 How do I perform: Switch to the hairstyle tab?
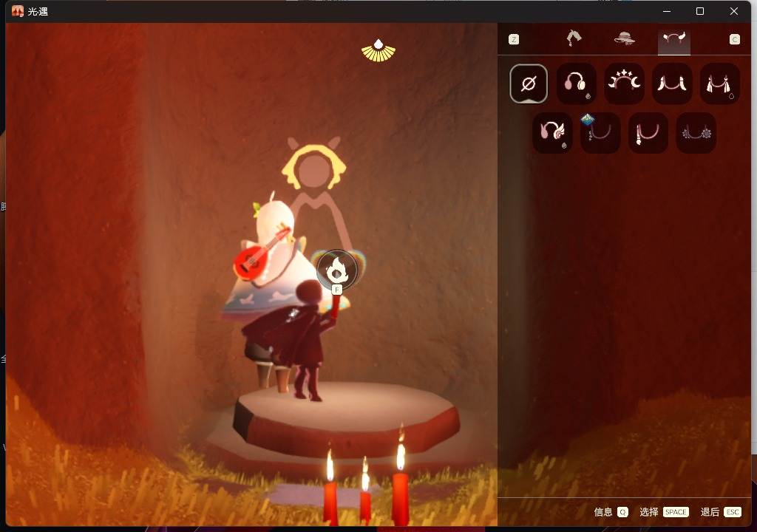574,38
